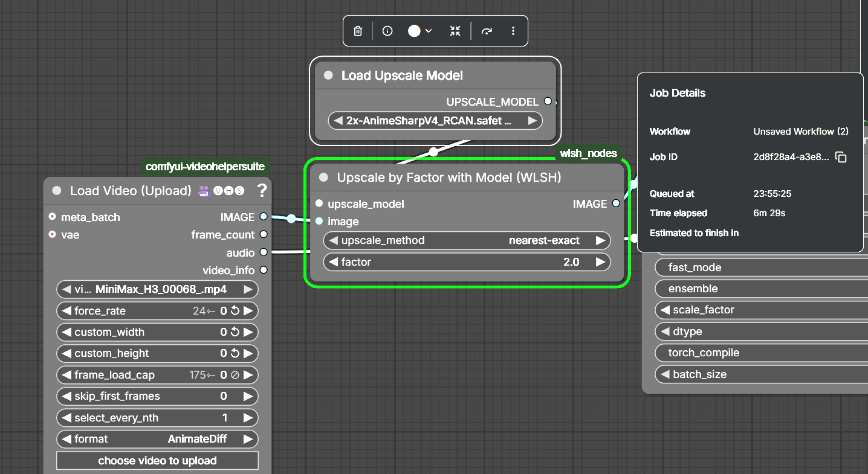The height and width of the screenshot is (474, 868).
Task: Open the node color picker swatch
Action: 414,31
